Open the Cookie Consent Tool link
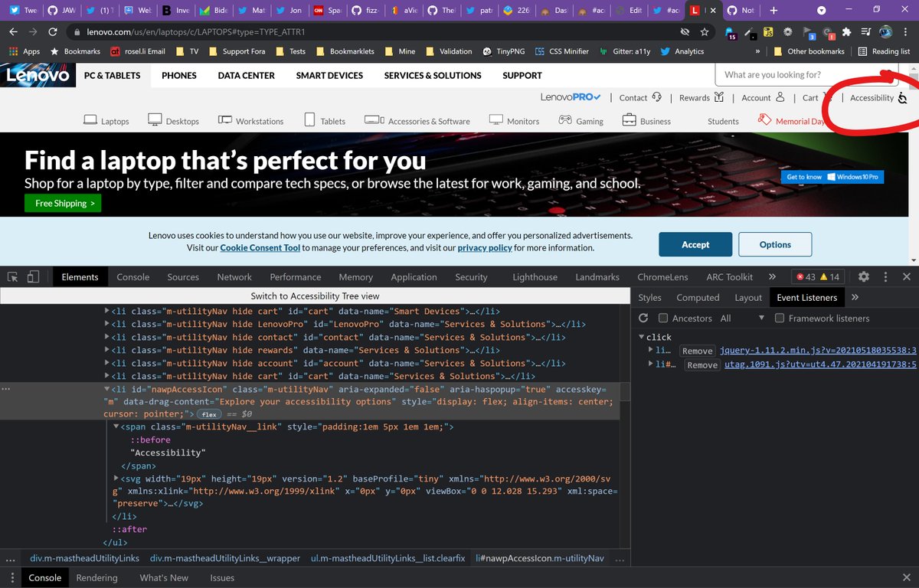This screenshot has height=588, width=919. [x=260, y=248]
